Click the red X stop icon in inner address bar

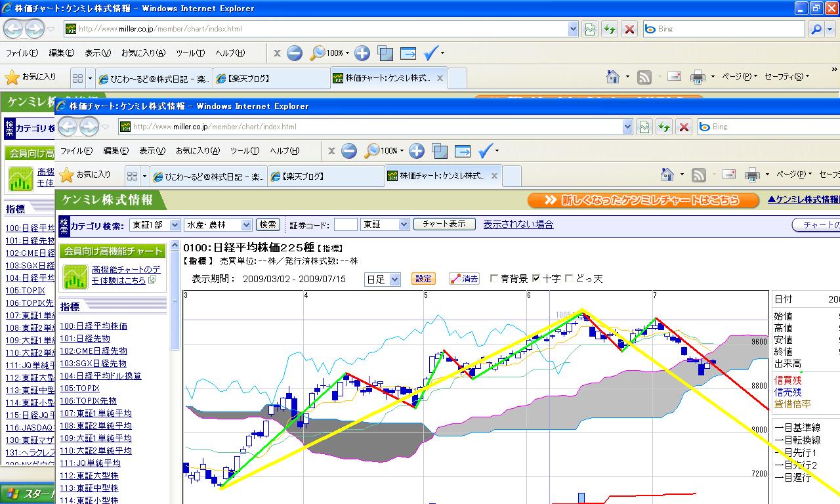[x=684, y=127]
